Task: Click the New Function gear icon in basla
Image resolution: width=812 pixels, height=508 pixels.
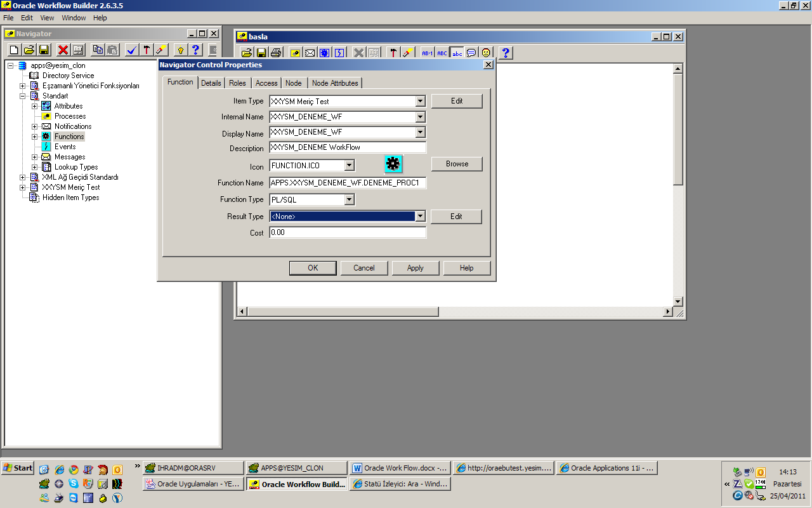Action: coord(324,53)
